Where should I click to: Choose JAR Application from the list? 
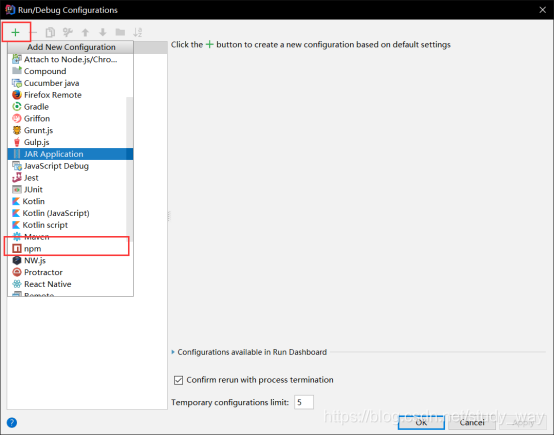[x=70, y=154]
